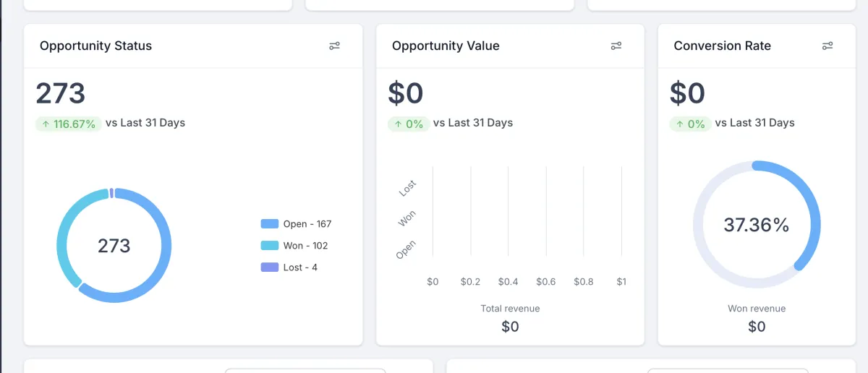
Task: Click the Opportunity Status card title
Action: tap(95, 46)
